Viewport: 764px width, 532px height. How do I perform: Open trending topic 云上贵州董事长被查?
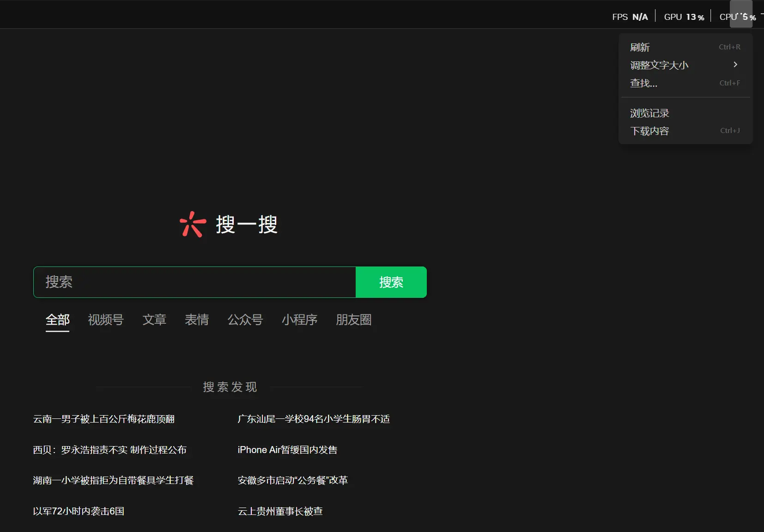(x=280, y=511)
